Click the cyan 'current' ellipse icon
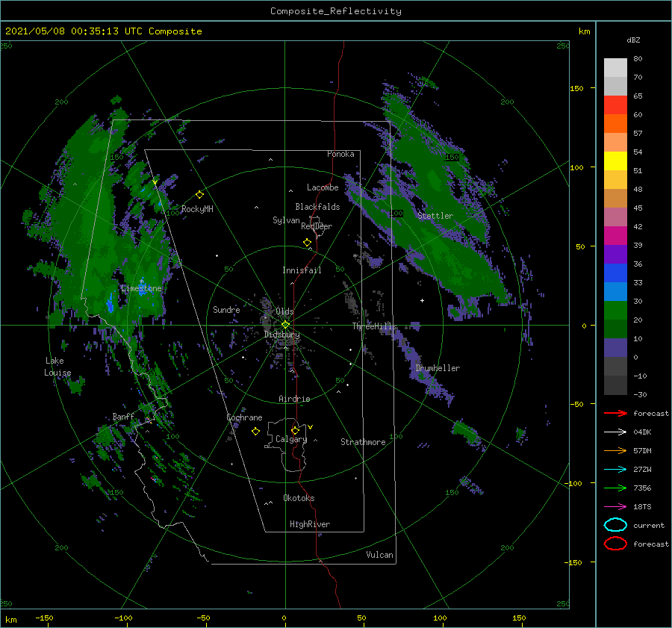Image resolution: width=672 pixels, height=628 pixels. (615, 525)
